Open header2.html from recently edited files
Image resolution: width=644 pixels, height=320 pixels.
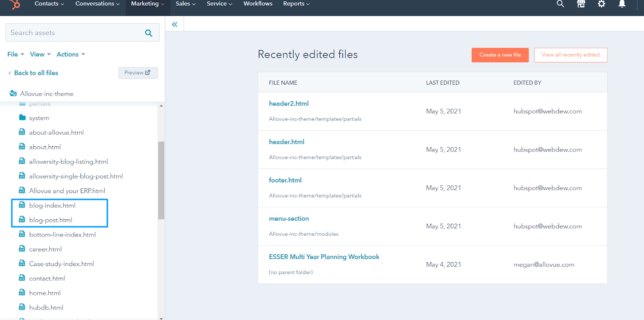[289, 104]
